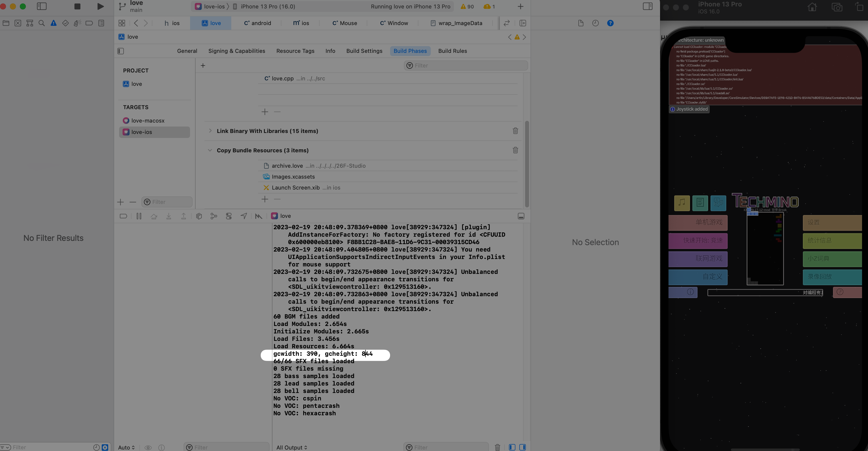
Task: Delete the Copy Bundle Resources build phase
Action: pos(515,150)
